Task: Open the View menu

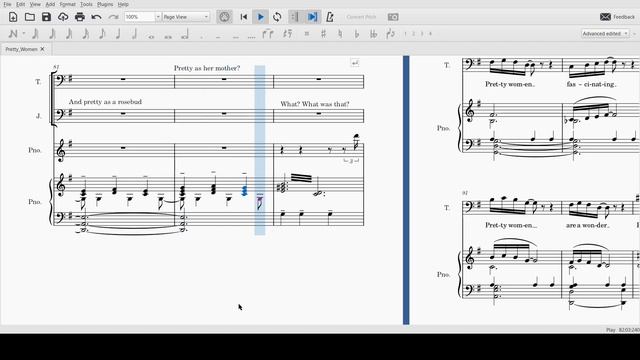Action: point(35,4)
